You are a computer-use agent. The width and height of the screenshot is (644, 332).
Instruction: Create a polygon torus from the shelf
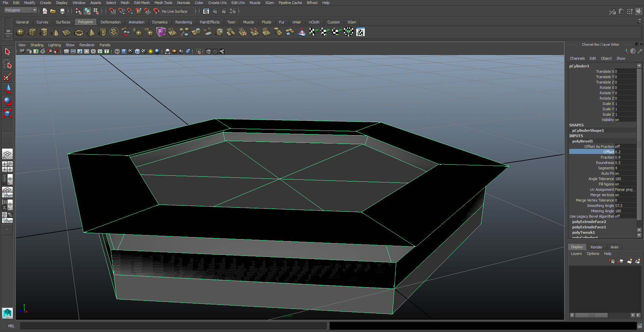click(79, 32)
